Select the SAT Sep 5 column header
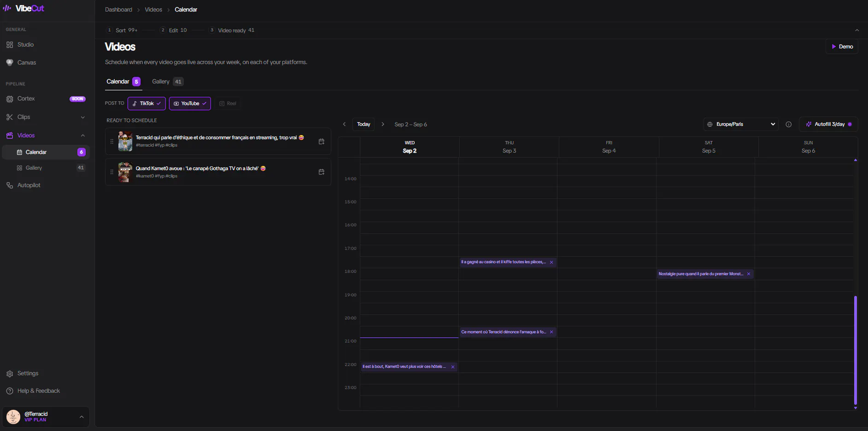The height and width of the screenshot is (431, 868). tap(709, 147)
